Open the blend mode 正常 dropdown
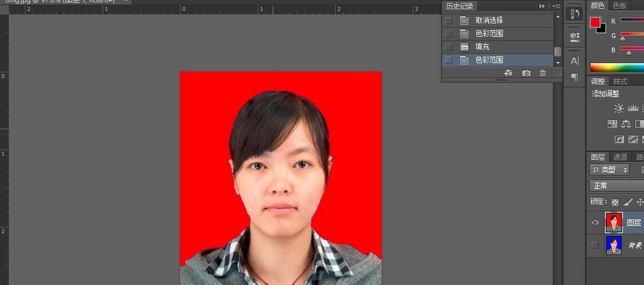Image resolution: width=644 pixels, height=285 pixels. 617,186
